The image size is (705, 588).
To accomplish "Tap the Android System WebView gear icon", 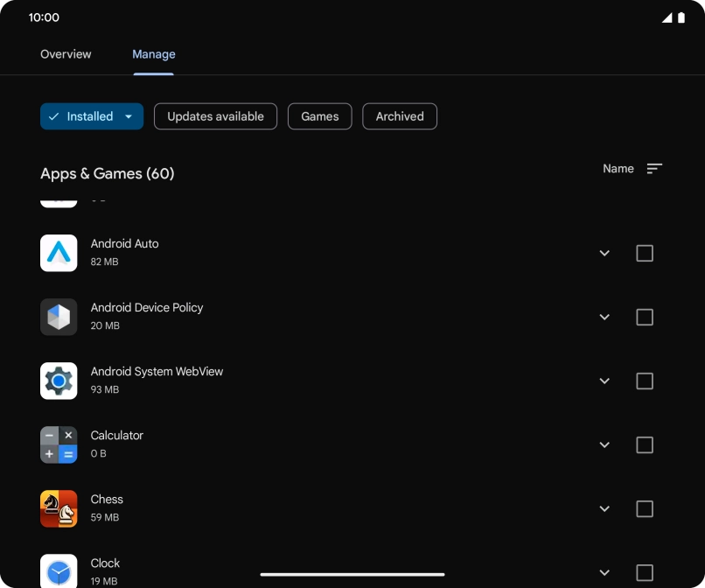I will [59, 381].
